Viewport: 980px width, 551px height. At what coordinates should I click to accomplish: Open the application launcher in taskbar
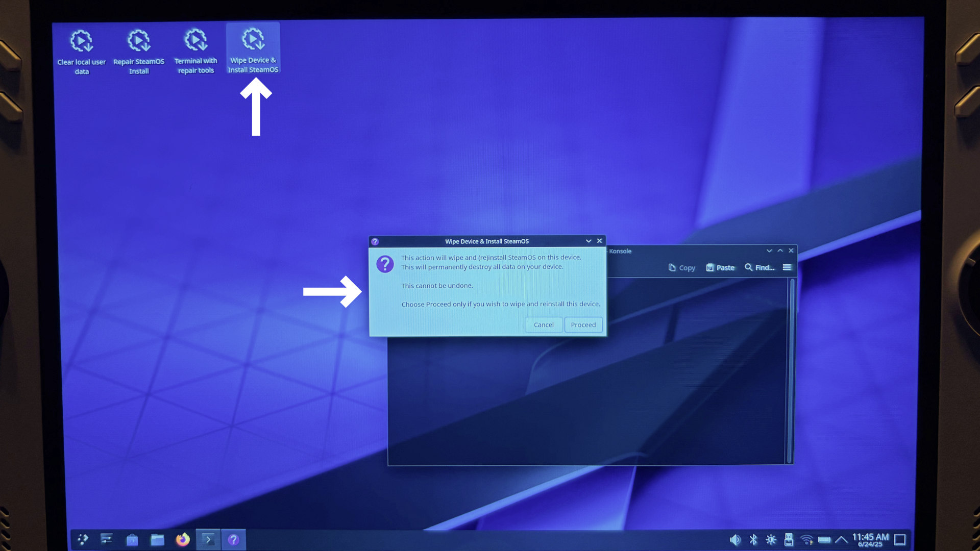pyautogui.click(x=83, y=539)
